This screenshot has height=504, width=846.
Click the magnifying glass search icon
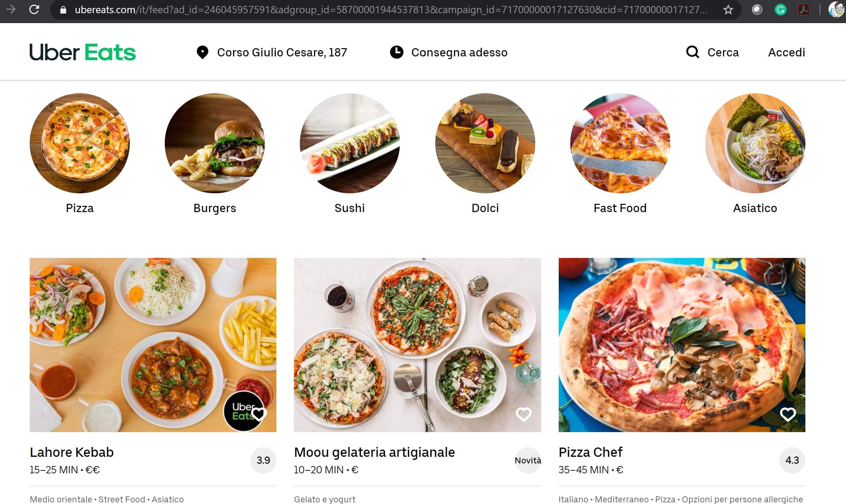click(692, 52)
